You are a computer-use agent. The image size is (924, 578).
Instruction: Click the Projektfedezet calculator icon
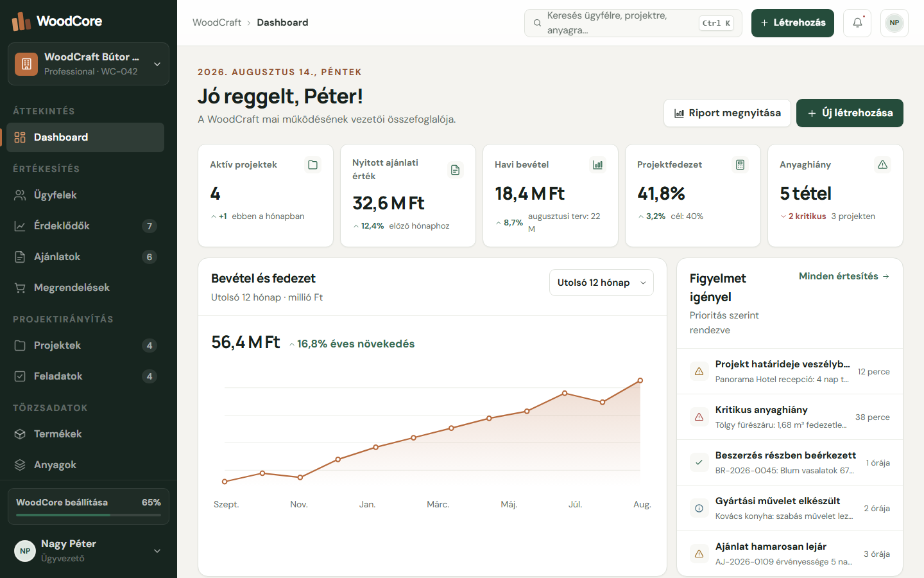pos(740,165)
